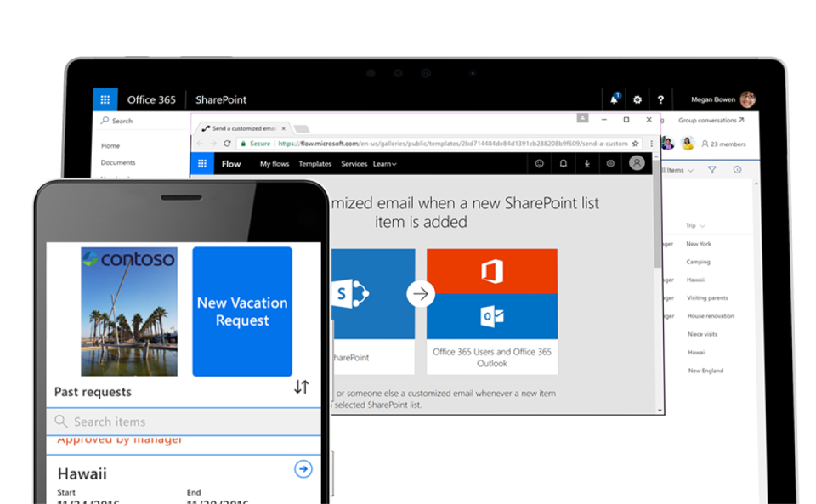Click the Flow notification bell icon
Screen dimensions: 816x504
click(563, 164)
